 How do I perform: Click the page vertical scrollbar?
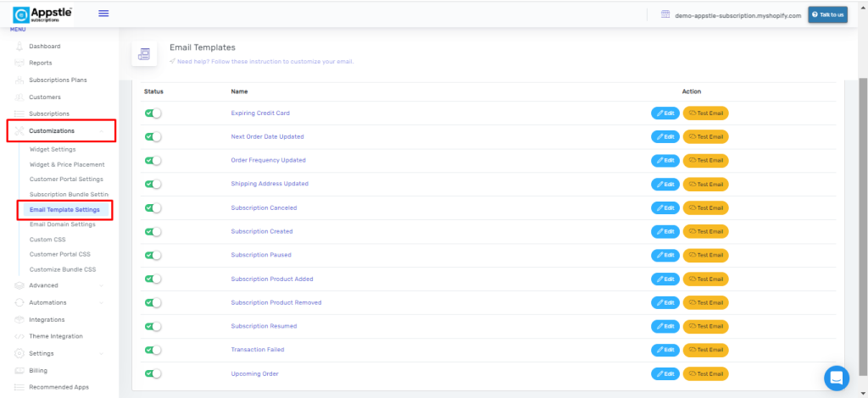tap(863, 212)
